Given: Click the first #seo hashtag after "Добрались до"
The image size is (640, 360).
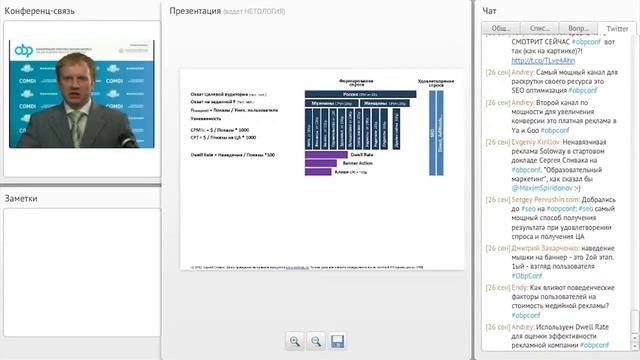Looking at the screenshot, I should (x=528, y=209).
